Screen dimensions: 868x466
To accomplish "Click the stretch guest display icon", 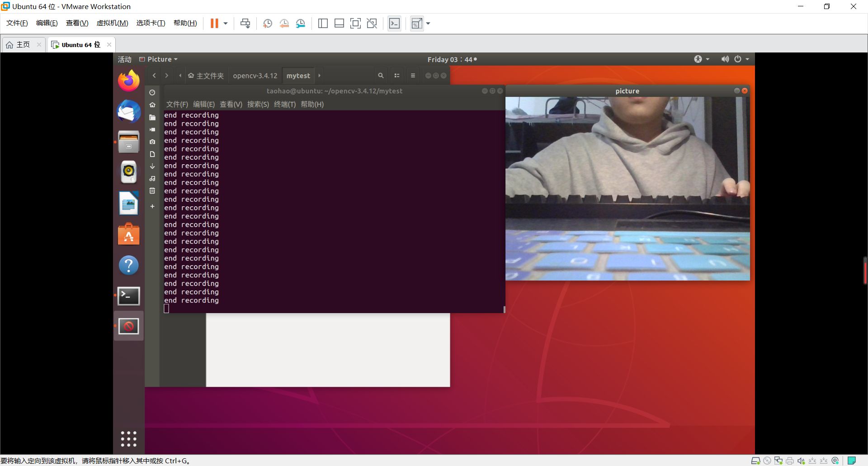I will [417, 23].
